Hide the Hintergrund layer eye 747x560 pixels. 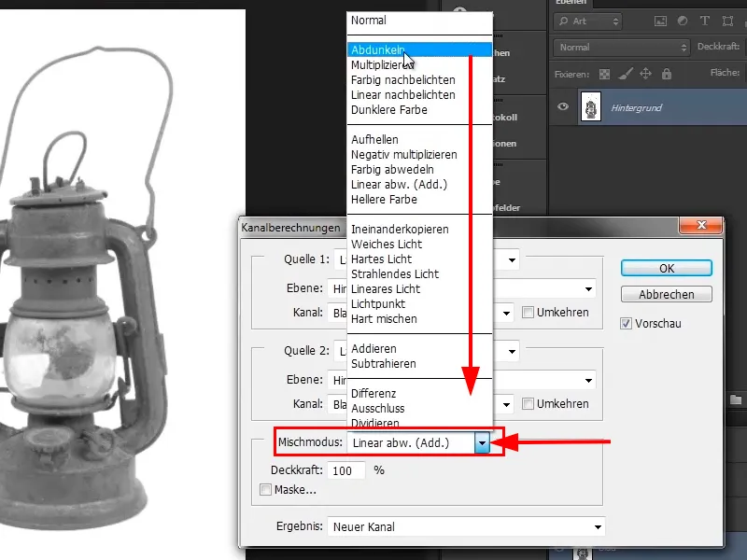tap(563, 106)
